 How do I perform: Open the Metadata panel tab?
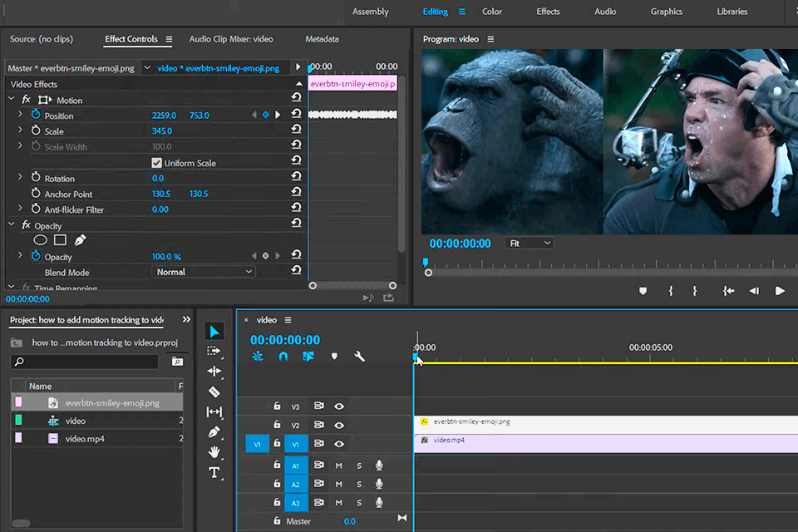pos(322,38)
